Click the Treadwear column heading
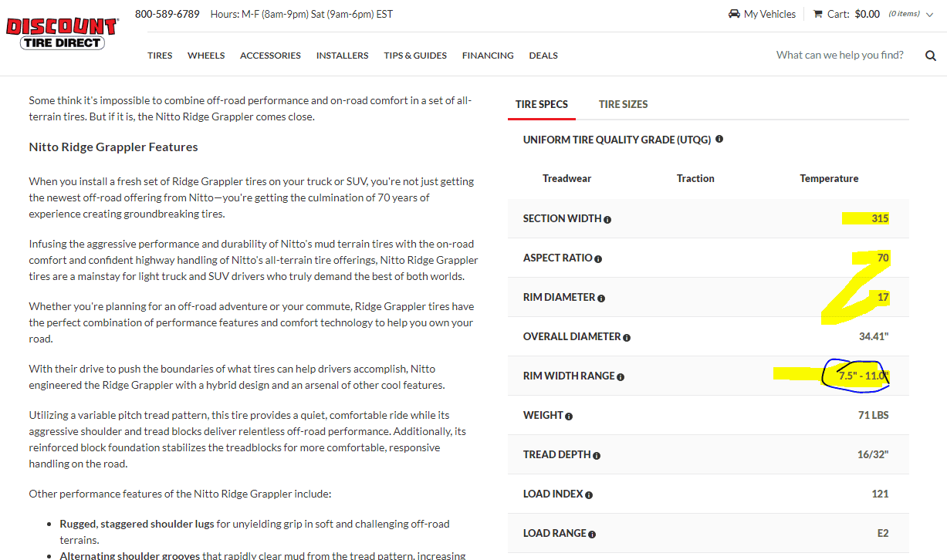The width and height of the screenshot is (947, 560). [567, 178]
